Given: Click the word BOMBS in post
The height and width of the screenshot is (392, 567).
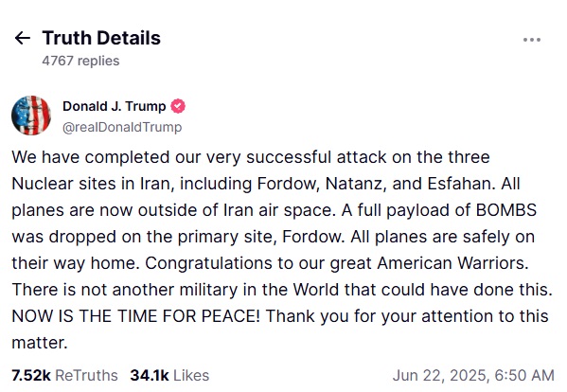Looking at the screenshot, I should [505, 210].
